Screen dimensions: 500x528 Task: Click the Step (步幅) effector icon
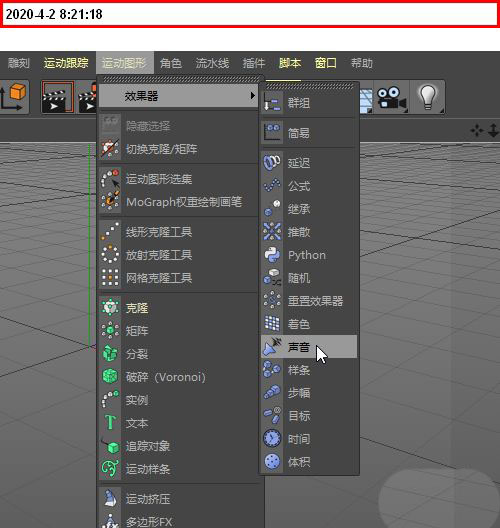[272, 393]
